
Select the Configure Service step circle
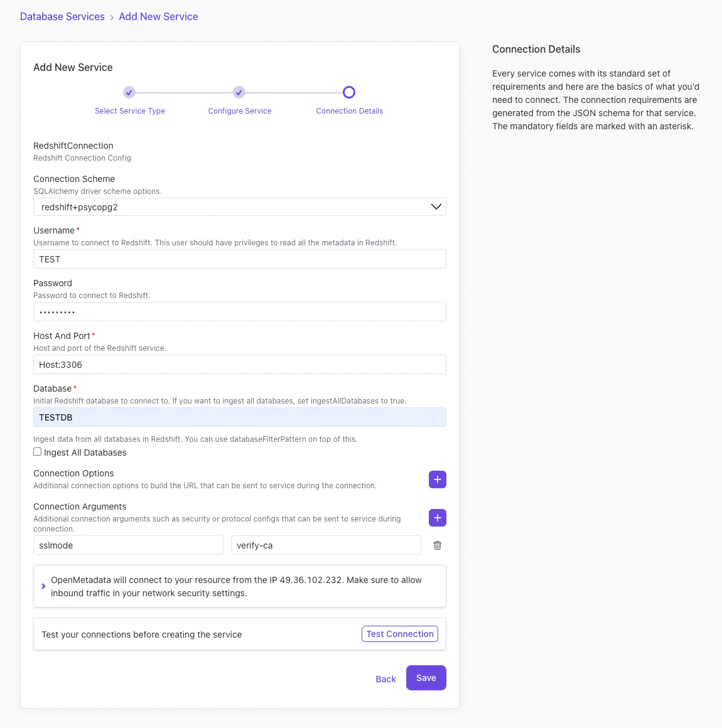click(239, 92)
